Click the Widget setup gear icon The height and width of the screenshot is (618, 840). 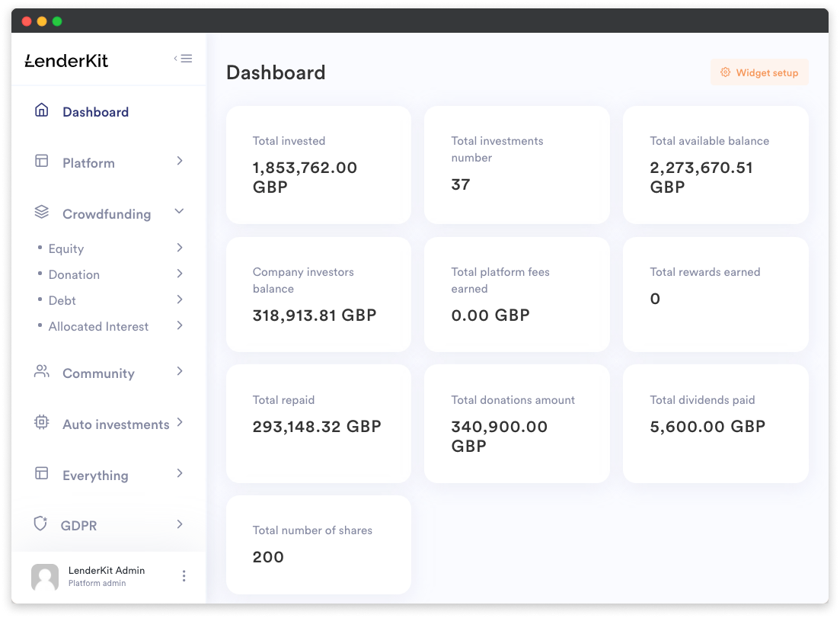tap(724, 72)
